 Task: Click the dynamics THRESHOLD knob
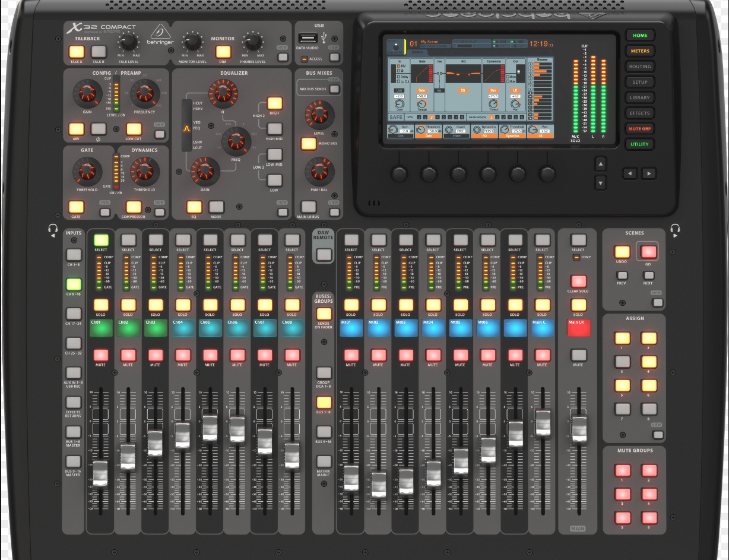tap(144, 172)
